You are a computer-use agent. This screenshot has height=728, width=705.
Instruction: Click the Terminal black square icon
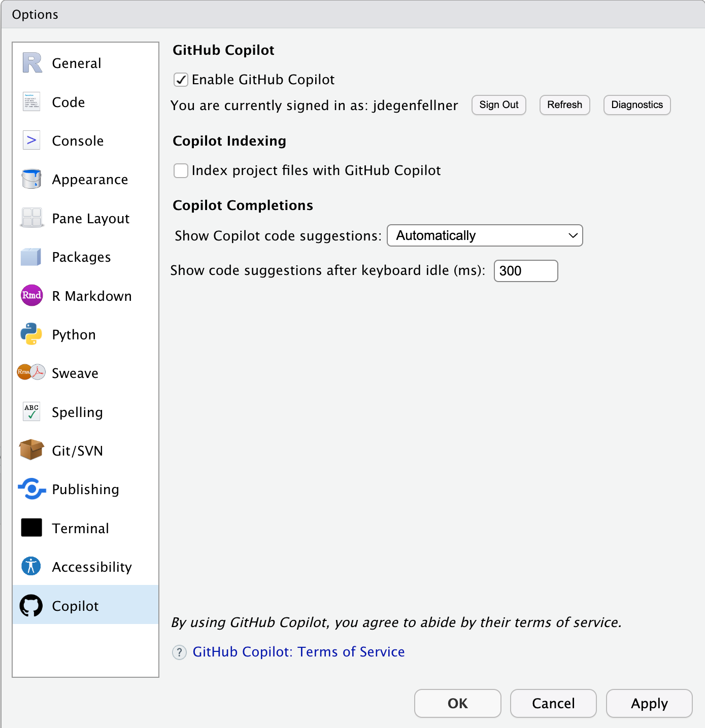pos(31,528)
